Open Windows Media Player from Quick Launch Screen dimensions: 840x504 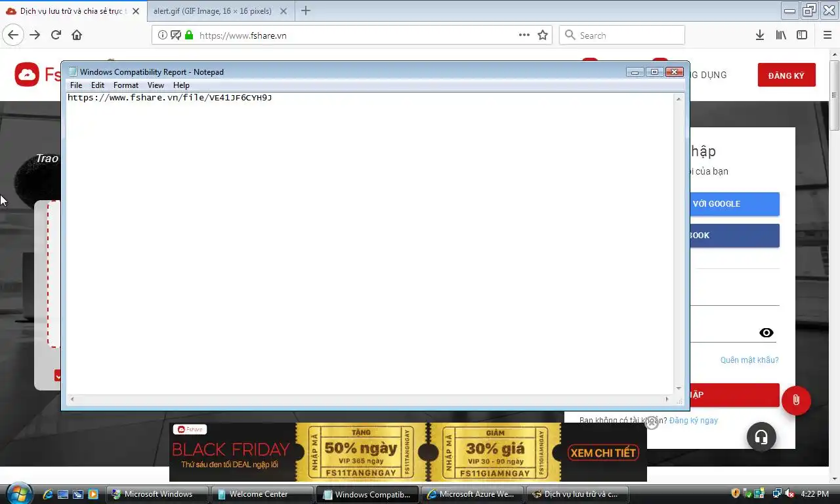pyautogui.click(x=93, y=494)
